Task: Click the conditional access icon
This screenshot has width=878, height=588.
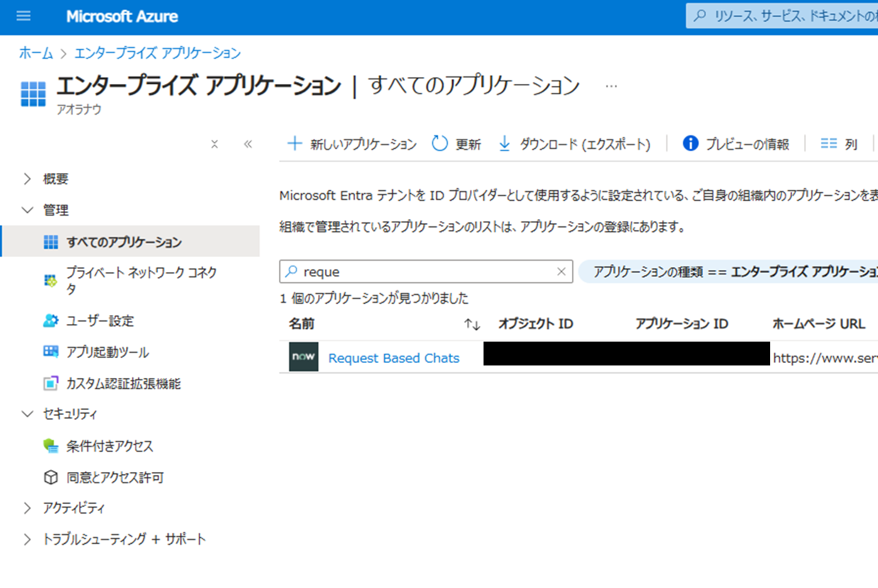Action: [x=51, y=446]
